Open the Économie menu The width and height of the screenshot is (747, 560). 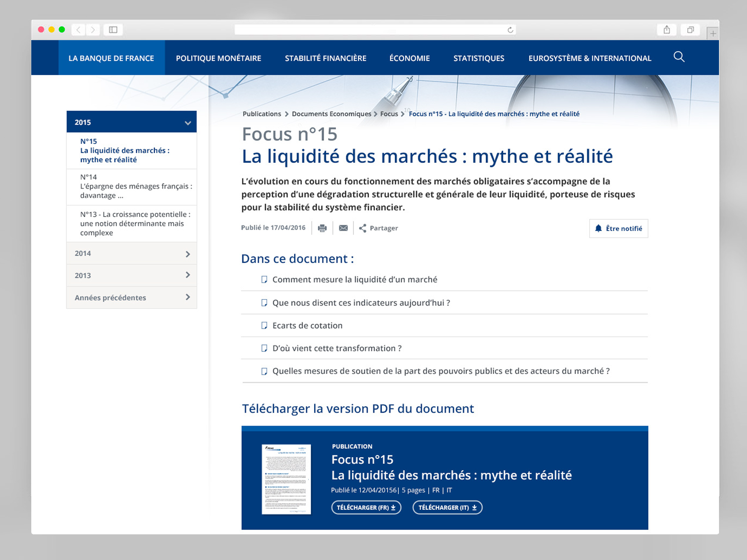tap(409, 58)
